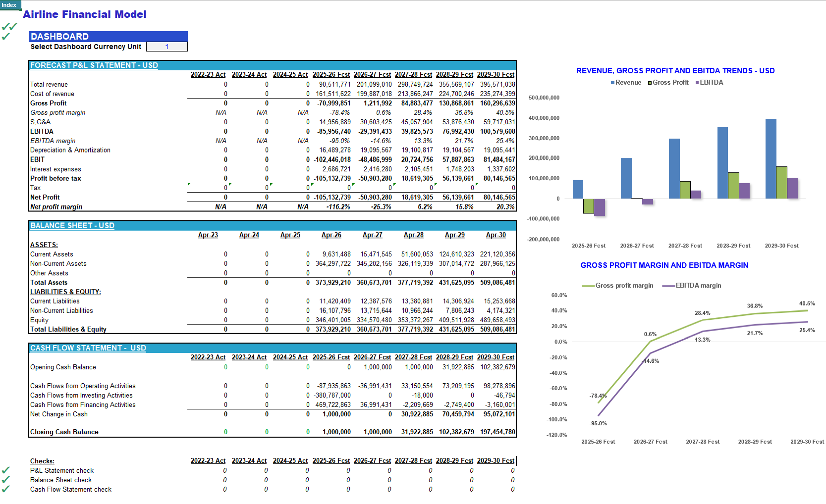Click the Gross profit margin legend entry
This screenshot has height=504, width=826.
click(617, 286)
